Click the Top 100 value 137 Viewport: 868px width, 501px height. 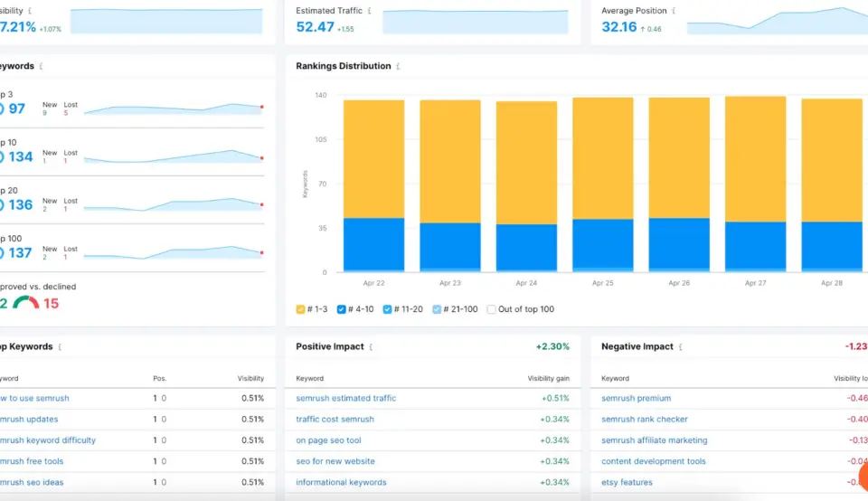click(x=20, y=253)
